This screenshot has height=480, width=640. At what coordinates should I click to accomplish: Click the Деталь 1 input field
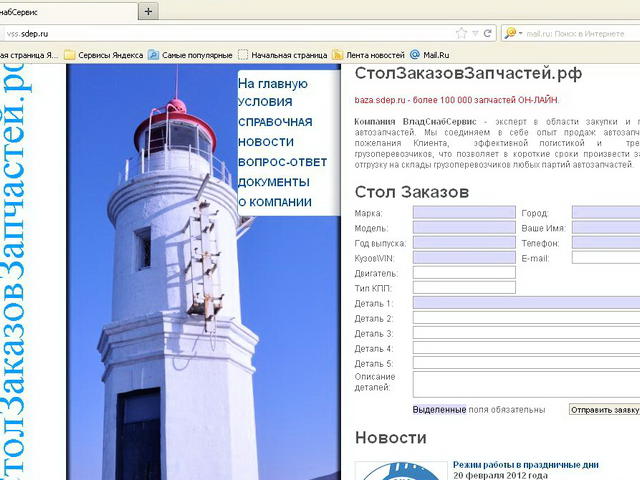click(x=527, y=302)
